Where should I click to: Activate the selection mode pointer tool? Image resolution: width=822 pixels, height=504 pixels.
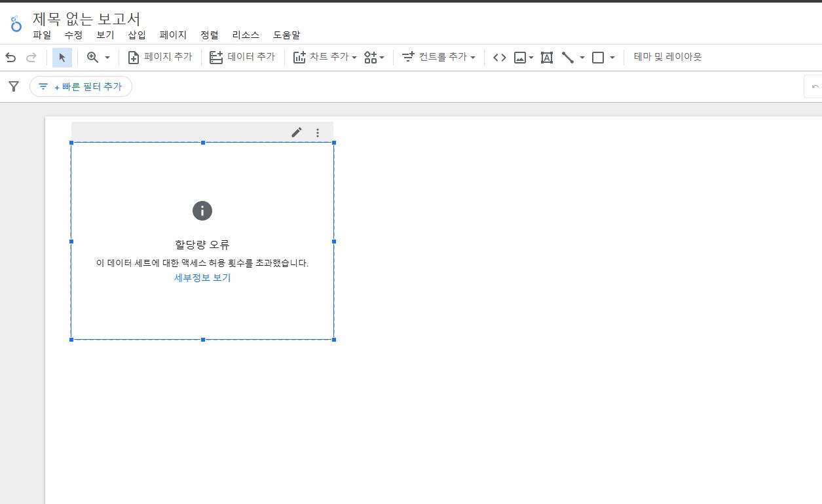coord(62,58)
